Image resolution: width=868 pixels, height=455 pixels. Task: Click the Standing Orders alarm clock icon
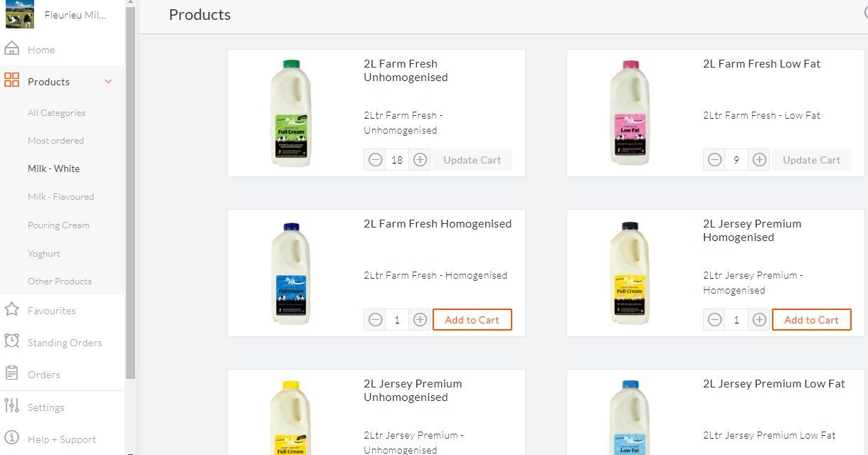point(11,341)
